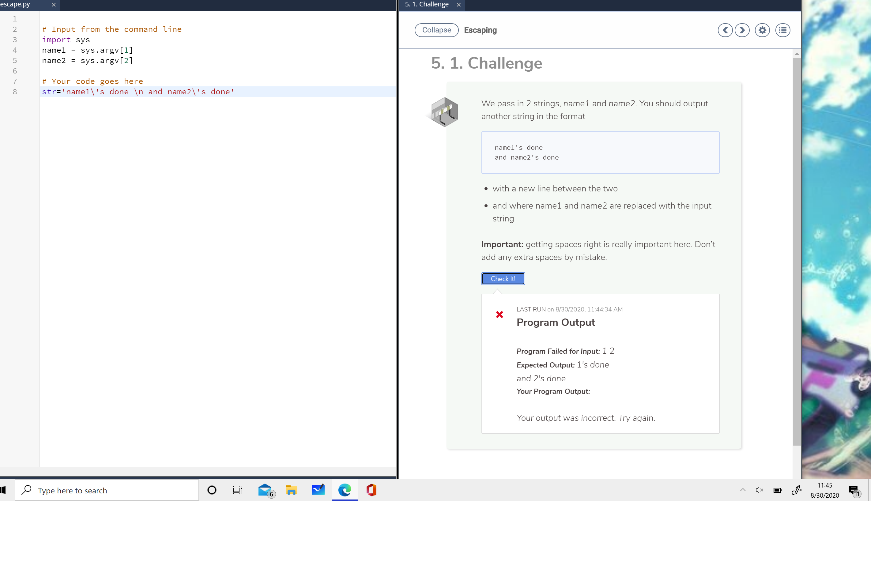Go to the next guide page arrow

tap(742, 30)
